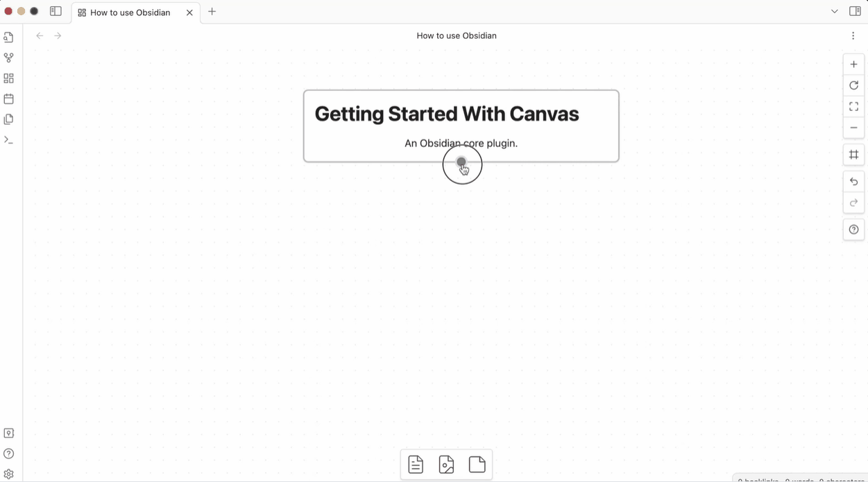868x482 pixels.
Task: Reset canvas zoom
Action: click(x=853, y=85)
